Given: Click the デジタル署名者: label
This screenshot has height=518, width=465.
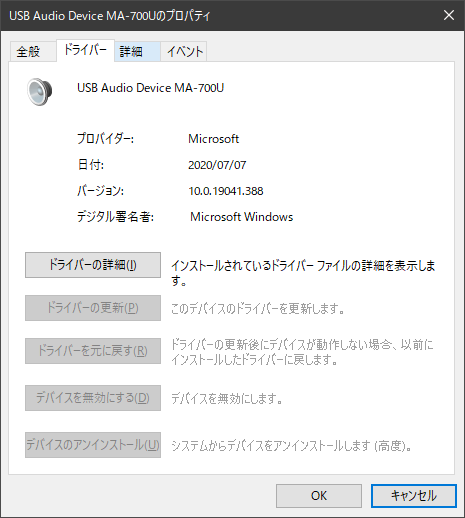Looking at the screenshot, I should [115, 217].
